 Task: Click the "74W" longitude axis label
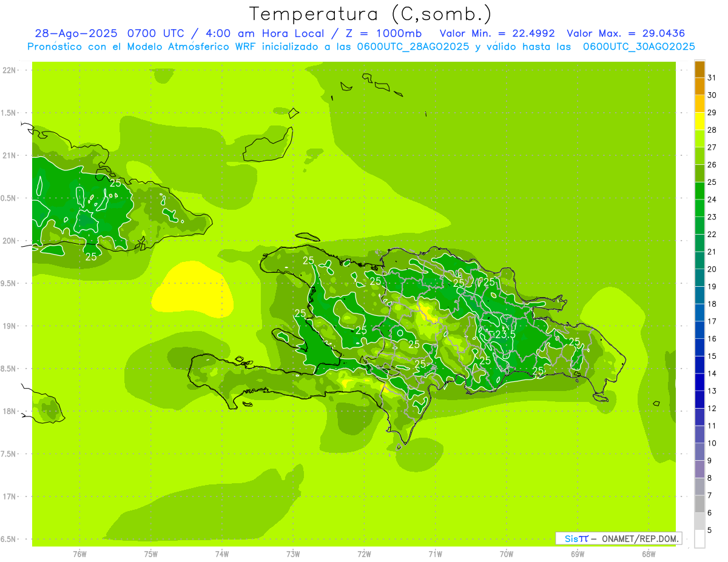tap(221, 554)
